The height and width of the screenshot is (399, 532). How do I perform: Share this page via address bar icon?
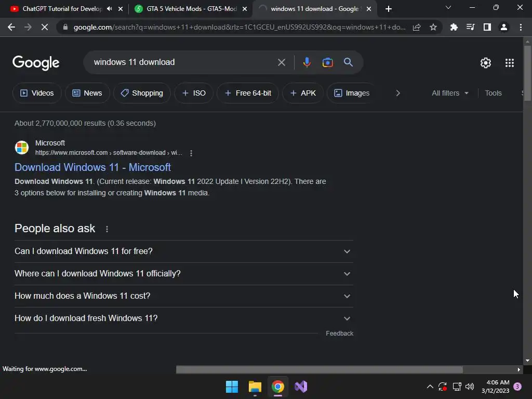coord(417,27)
